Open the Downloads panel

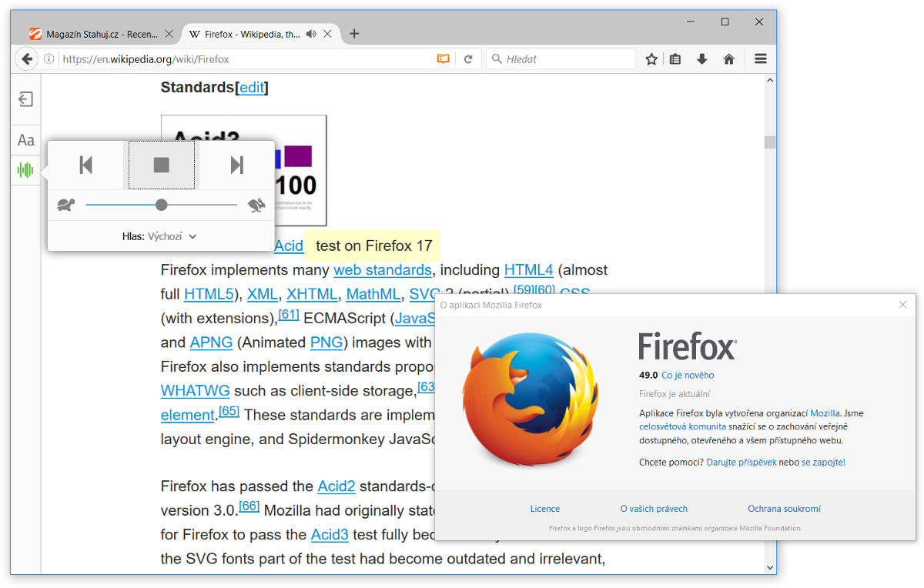tap(701, 59)
